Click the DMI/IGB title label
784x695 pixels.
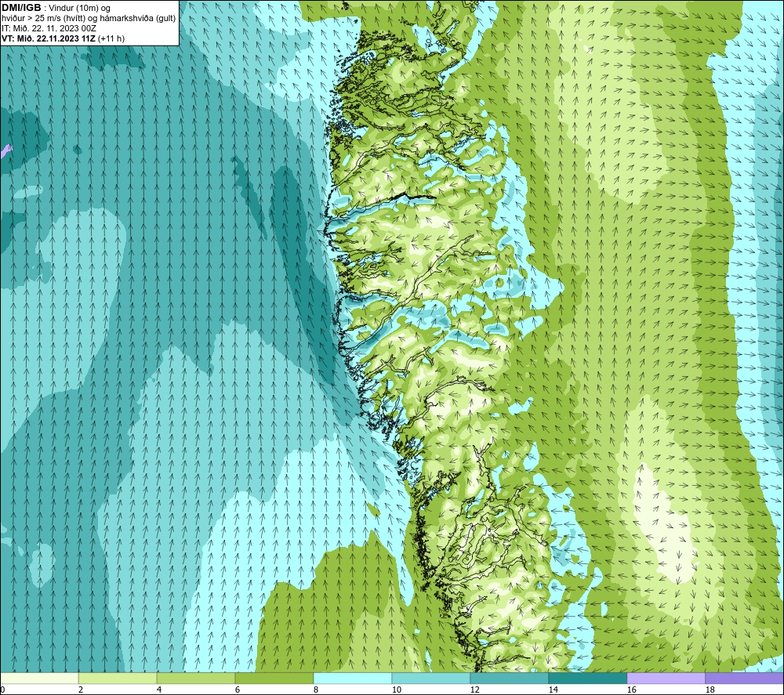click(x=21, y=8)
